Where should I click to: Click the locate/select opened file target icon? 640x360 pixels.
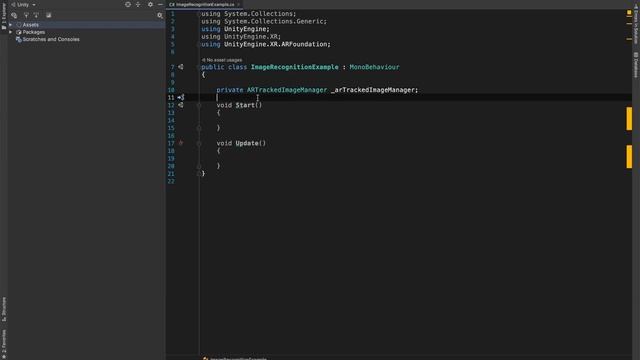point(128,4)
